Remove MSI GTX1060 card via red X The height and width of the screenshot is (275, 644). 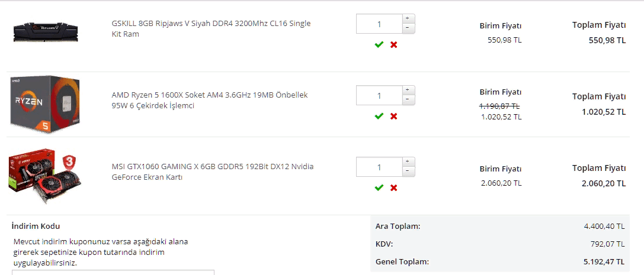tap(393, 187)
